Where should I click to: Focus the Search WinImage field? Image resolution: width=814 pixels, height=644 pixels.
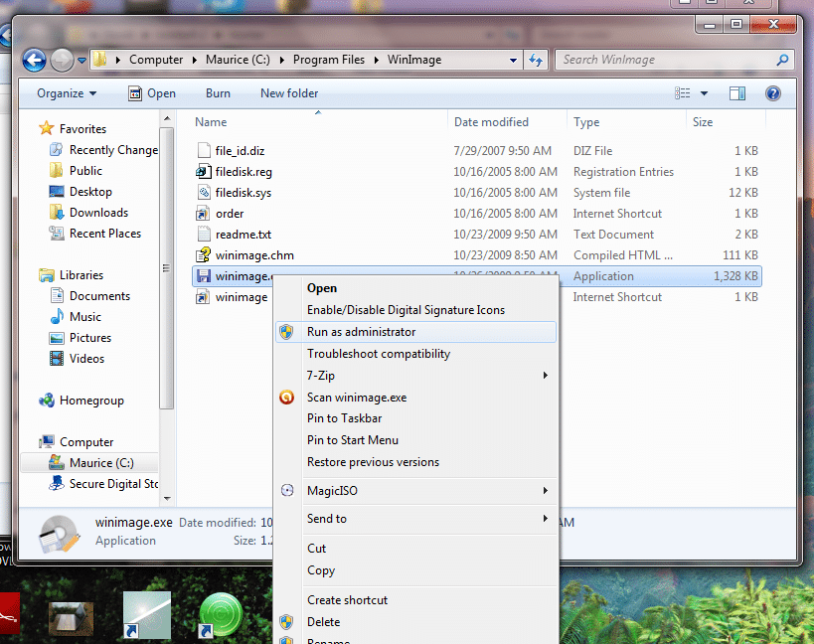tap(676, 61)
